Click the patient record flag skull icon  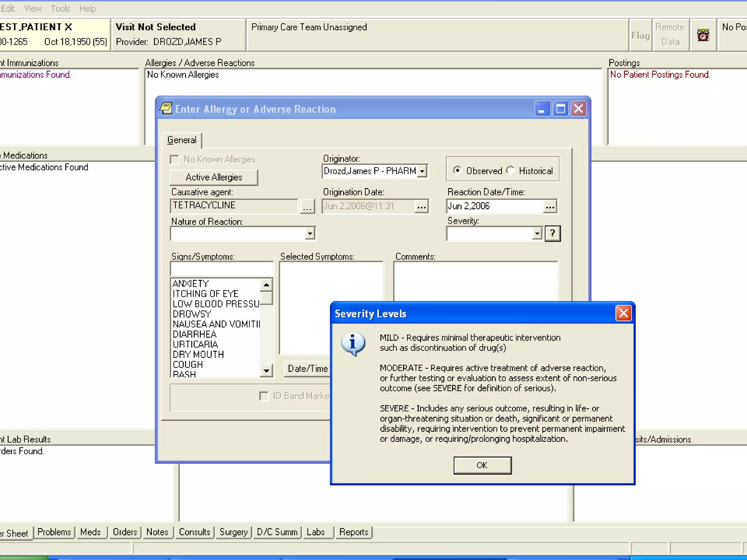703,35
